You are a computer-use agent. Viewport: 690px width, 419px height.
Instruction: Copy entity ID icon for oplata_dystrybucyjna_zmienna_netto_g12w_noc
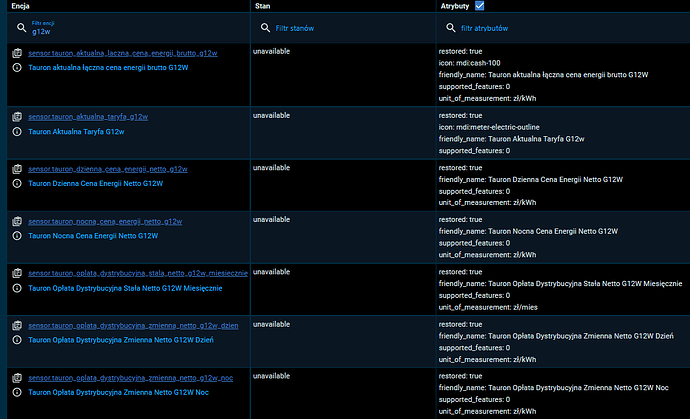click(17, 378)
